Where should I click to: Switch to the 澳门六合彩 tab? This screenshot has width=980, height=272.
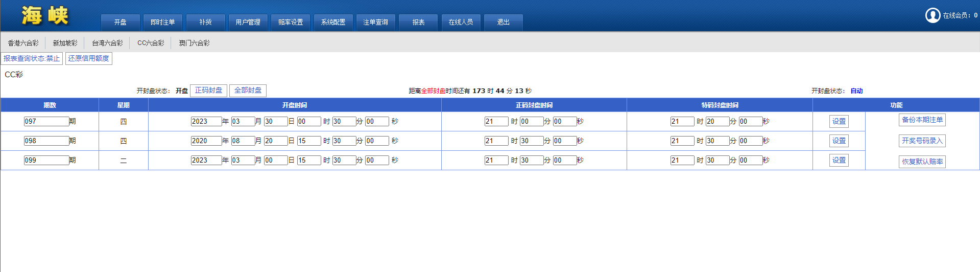tap(194, 43)
